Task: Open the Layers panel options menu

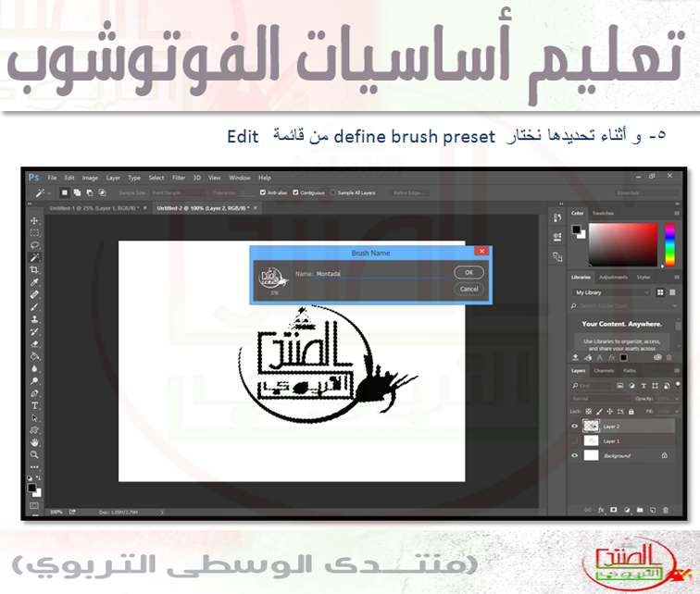Action: coord(677,371)
